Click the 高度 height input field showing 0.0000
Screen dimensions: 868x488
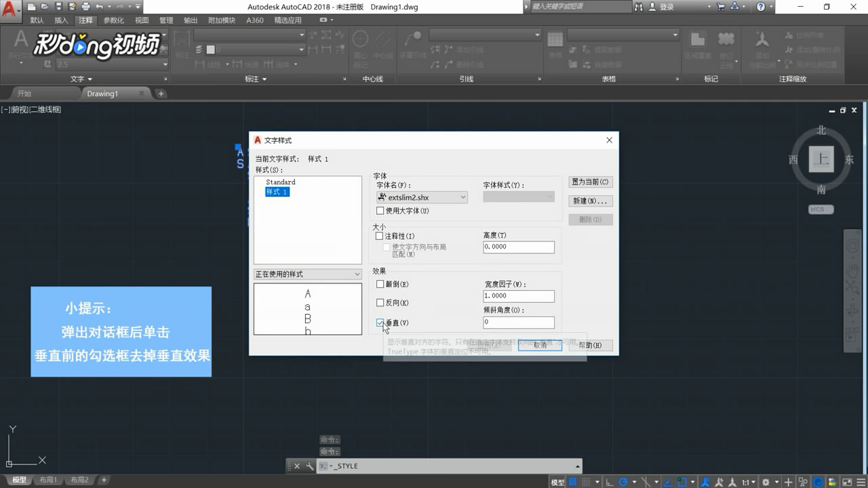coord(519,247)
